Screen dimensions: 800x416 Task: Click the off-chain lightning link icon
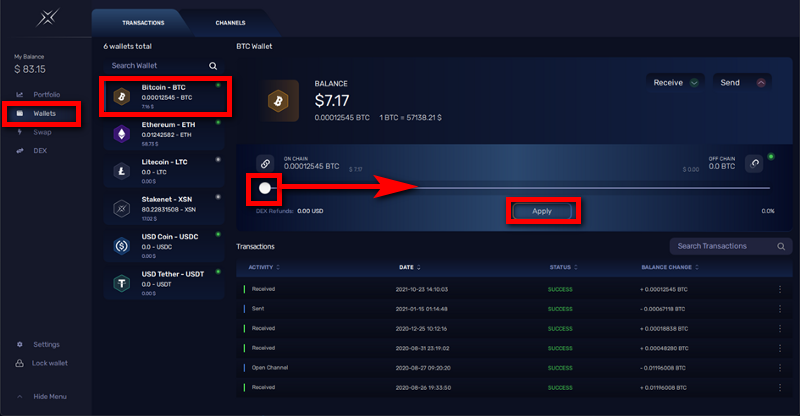click(754, 164)
